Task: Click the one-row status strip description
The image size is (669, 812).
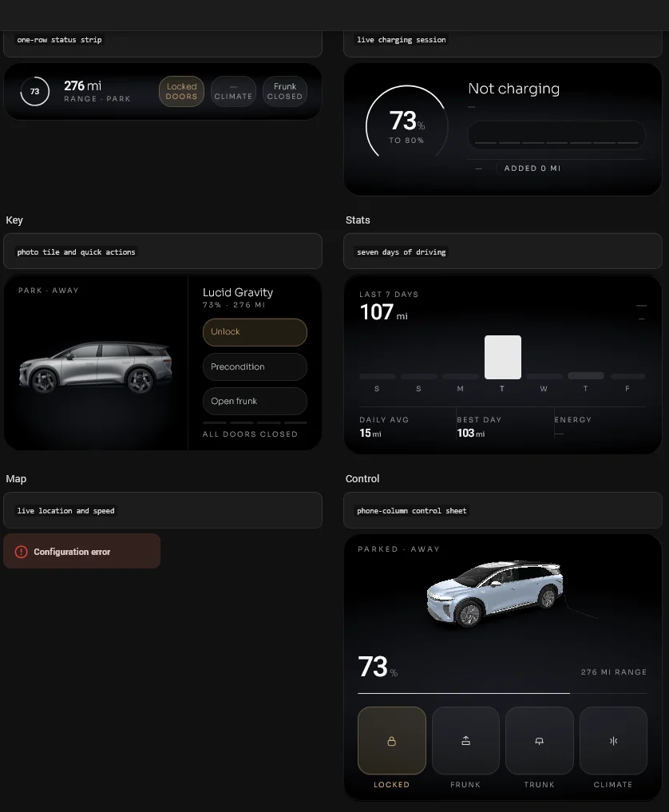Action: point(59,40)
